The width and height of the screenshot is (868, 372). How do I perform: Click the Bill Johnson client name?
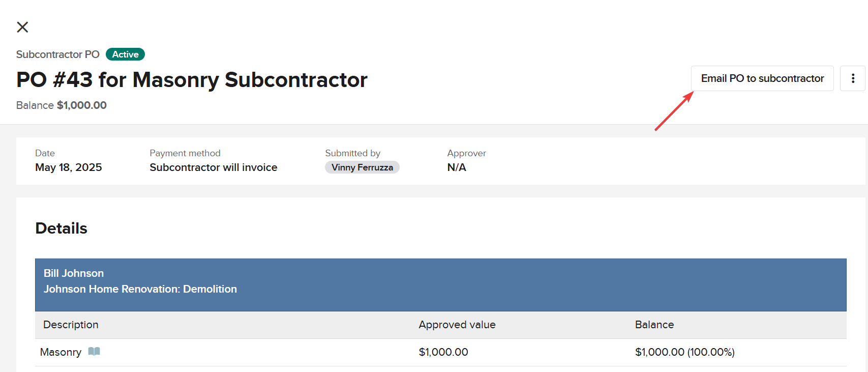pyautogui.click(x=74, y=273)
